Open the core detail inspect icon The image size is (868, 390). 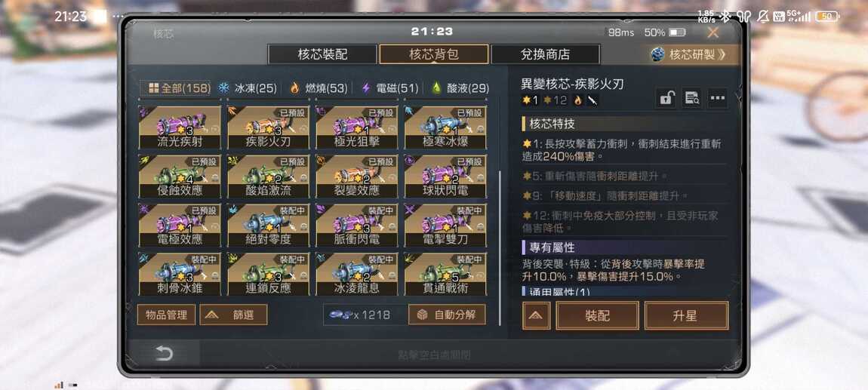[691, 99]
